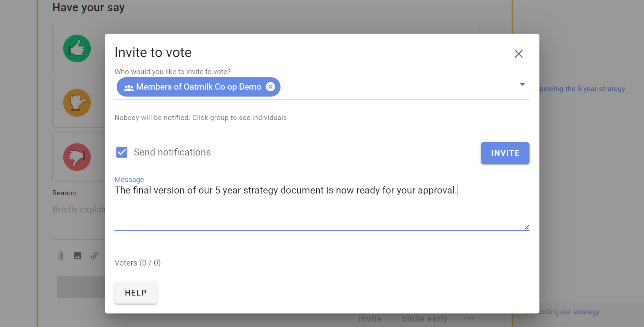Screen dimensions: 644x327
Task: Click the insert link icon
Action: click(94, 256)
